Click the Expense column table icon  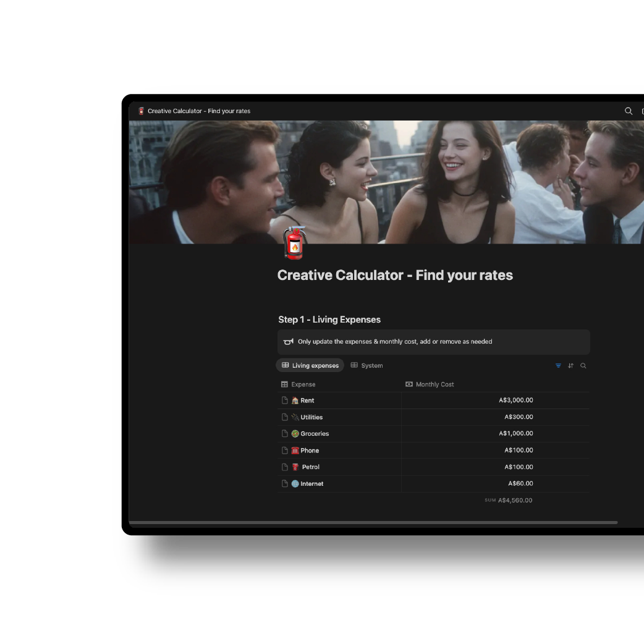coord(284,384)
